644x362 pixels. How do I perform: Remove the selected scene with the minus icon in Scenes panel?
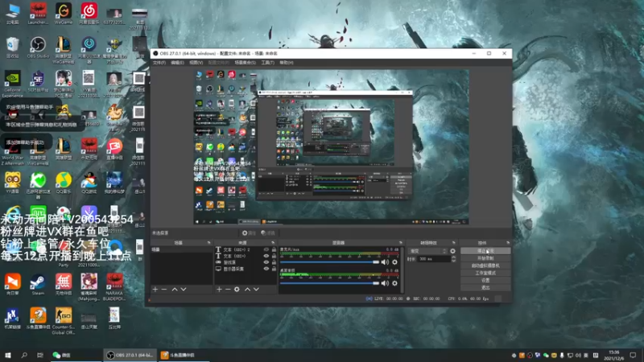(x=164, y=290)
